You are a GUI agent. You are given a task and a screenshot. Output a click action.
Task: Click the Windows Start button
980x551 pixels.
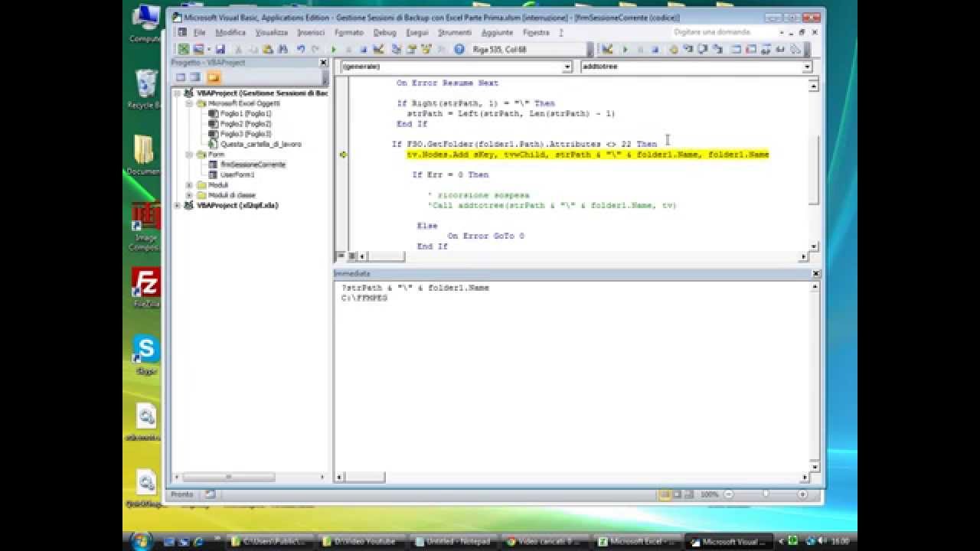coord(142,541)
